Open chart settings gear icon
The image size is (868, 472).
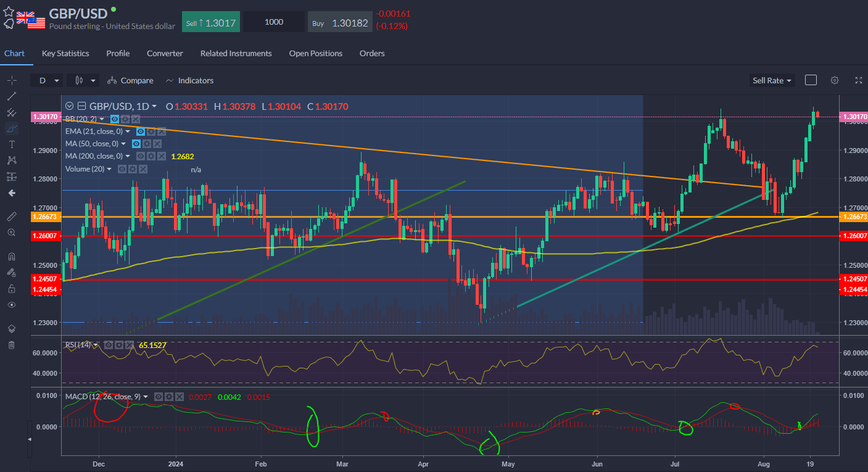pos(835,80)
